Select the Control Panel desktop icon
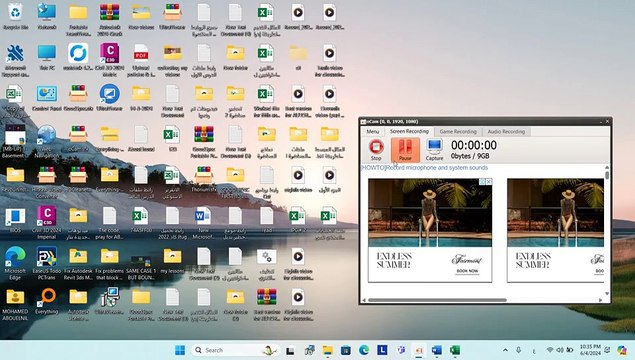 (x=47, y=98)
